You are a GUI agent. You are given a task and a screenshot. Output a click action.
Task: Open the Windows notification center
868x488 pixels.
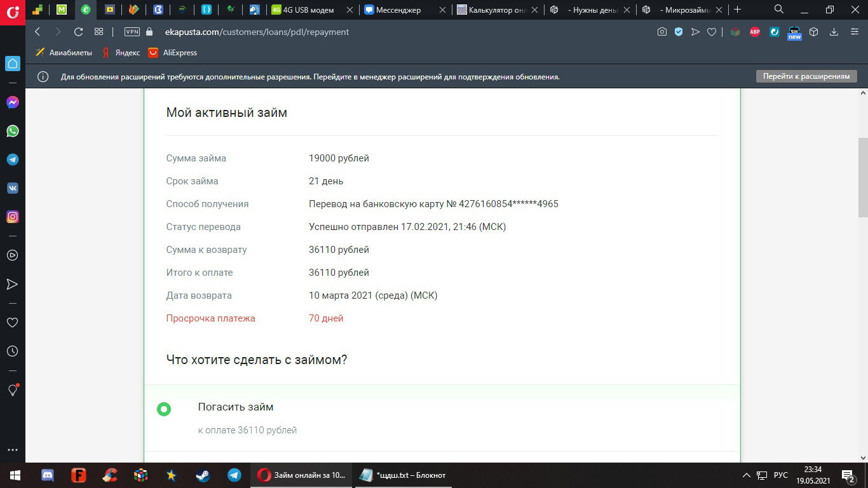pyautogui.click(x=849, y=475)
